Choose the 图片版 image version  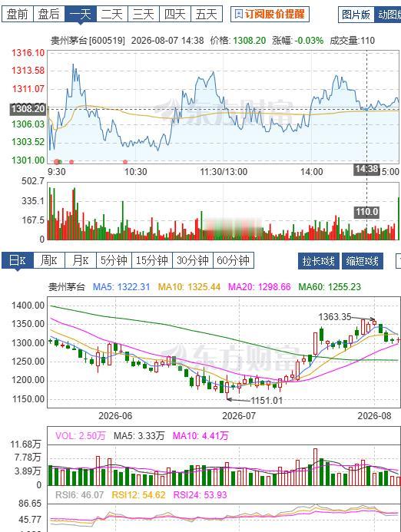356,15
